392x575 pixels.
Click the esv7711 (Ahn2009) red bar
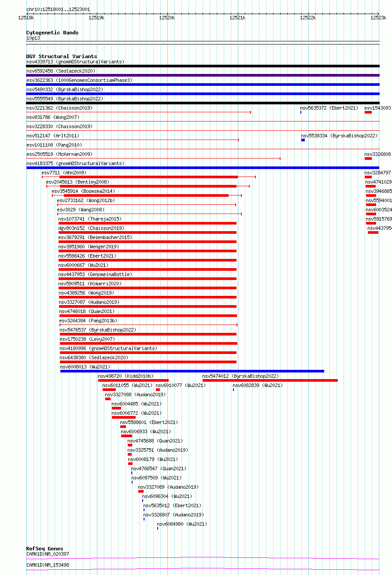click(x=149, y=177)
